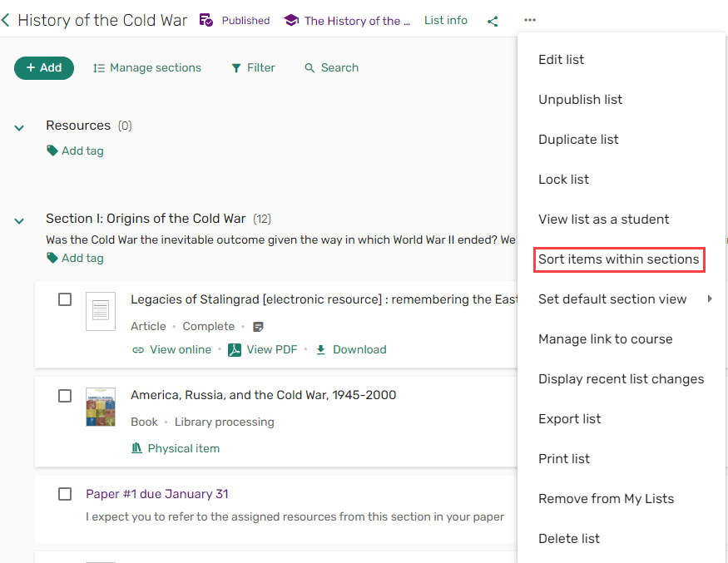Open the Filter options
The width and height of the screenshot is (728, 563).
point(253,67)
